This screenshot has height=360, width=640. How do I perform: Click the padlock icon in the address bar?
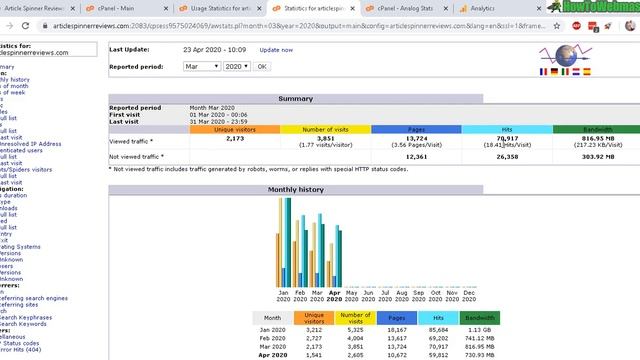[45, 26]
